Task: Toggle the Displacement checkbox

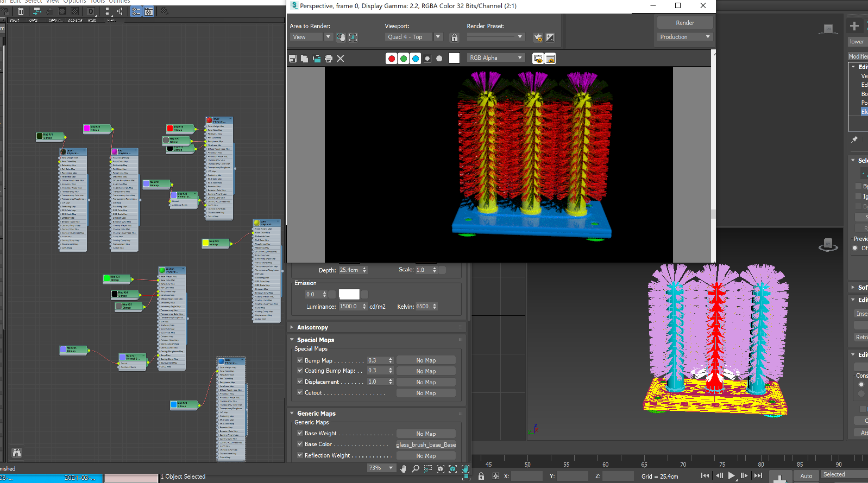Action: tap(300, 382)
